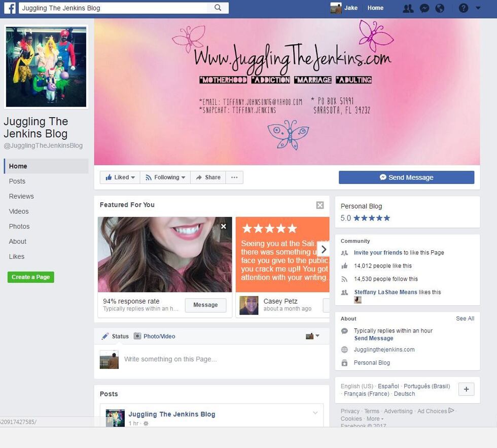The image size is (497, 448).
Task: Click the search magnifier icon
Action: click(218, 8)
